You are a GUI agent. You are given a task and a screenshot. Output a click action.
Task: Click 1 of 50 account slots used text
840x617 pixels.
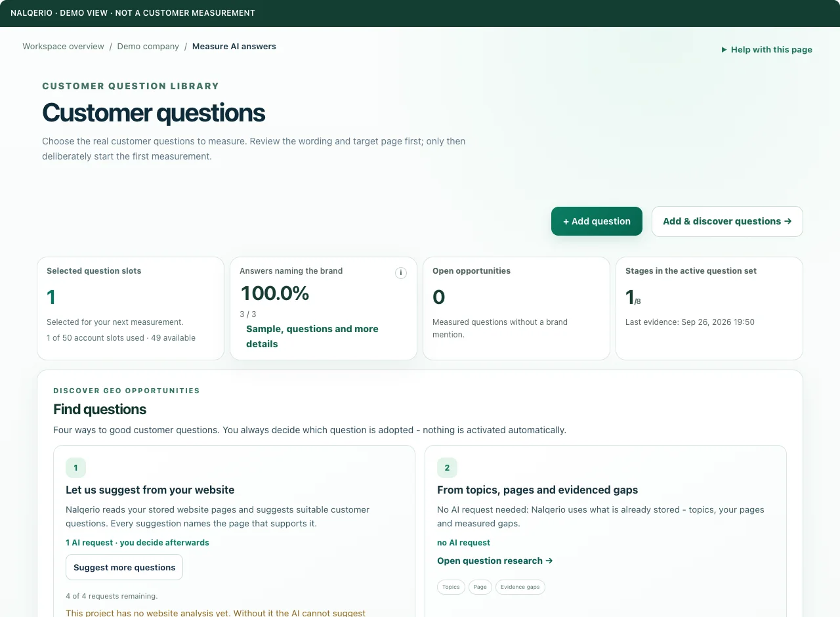121,338
